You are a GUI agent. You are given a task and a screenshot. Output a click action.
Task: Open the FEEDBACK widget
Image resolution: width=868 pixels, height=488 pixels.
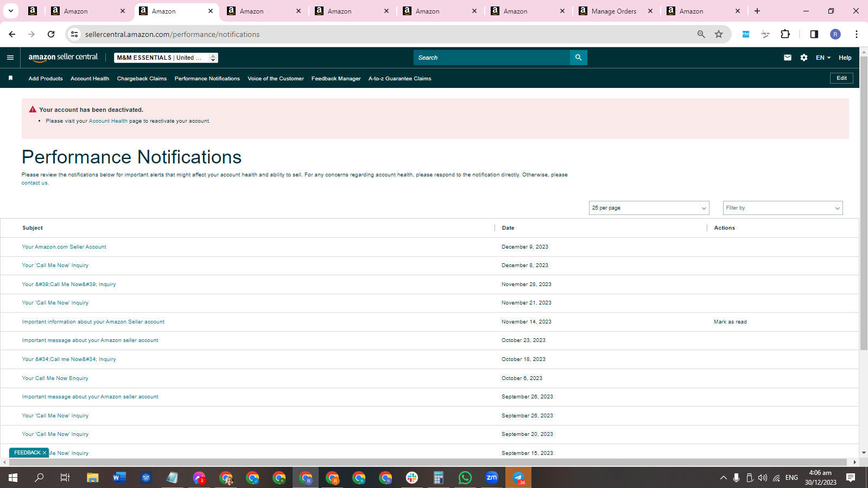[x=27, y=453]
